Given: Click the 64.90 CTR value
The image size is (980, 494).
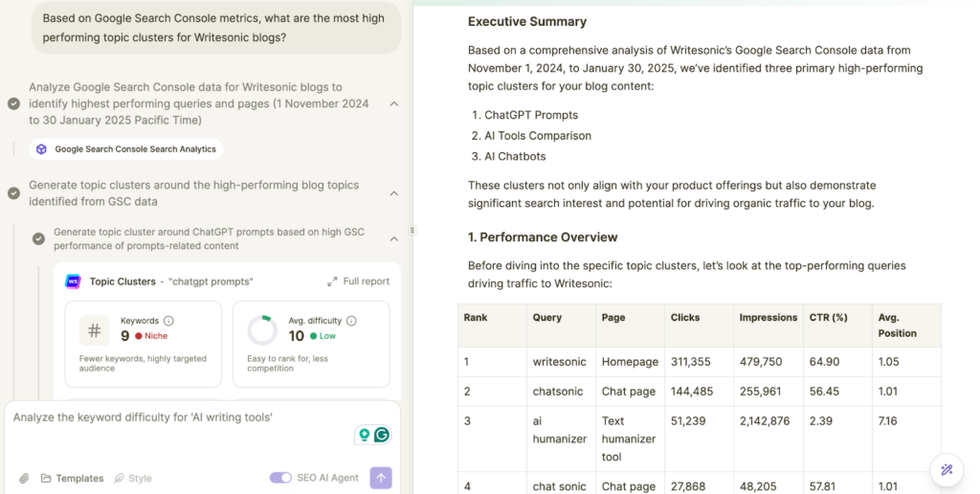Looking at the screenshot, I should pos(824,362).
